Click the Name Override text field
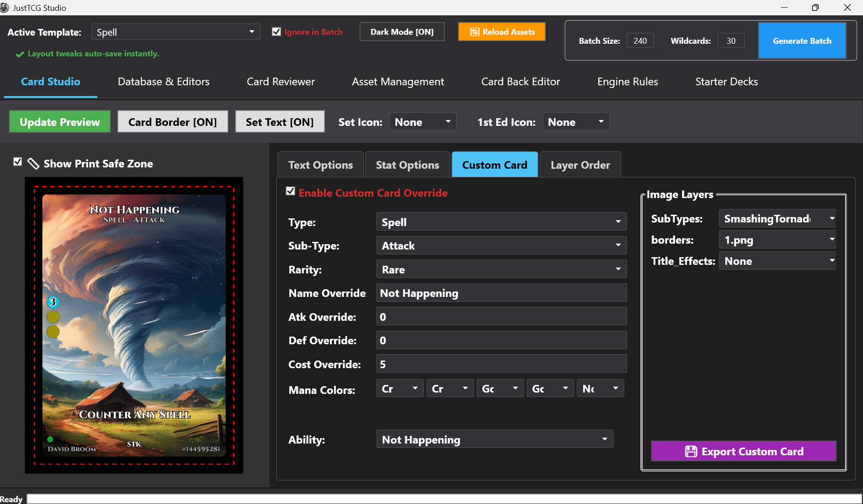Screen dimensions: 863x504 [x=501, y=293]
